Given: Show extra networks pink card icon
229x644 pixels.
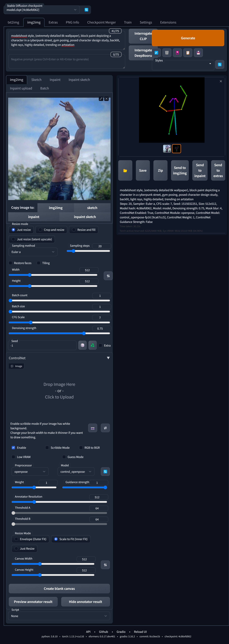Looking at the screenshot, I should coord(177,53).
